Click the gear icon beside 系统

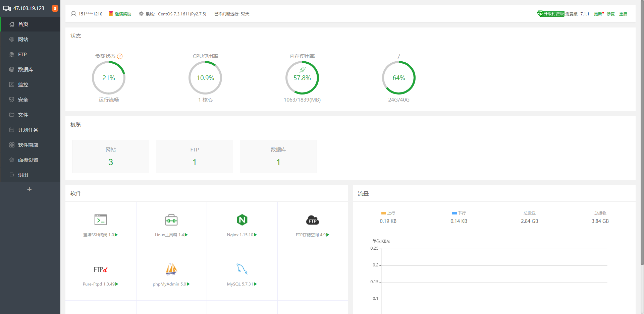click(x=141, y=14)
